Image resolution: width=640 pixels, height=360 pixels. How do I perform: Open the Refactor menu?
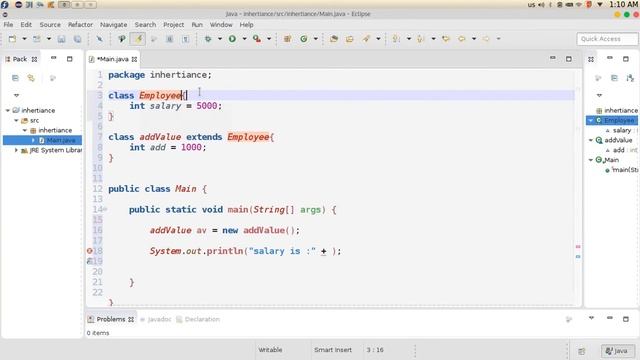80,24
